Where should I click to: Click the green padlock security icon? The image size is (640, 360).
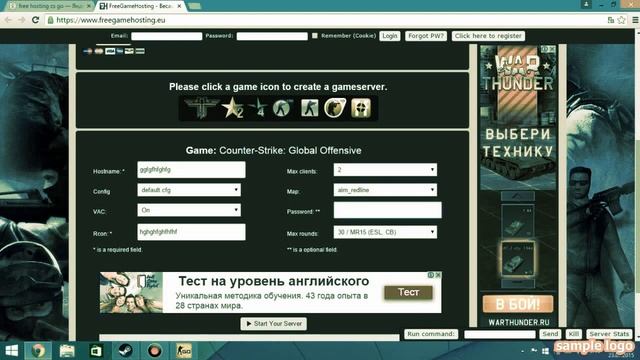tap(50, 20)
